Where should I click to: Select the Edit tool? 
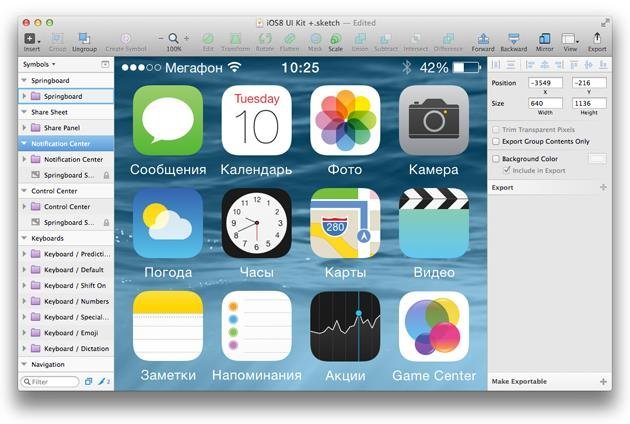(208, 42)
